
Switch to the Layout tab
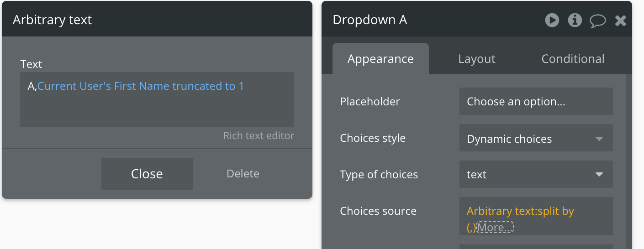(x=477, y=59)
